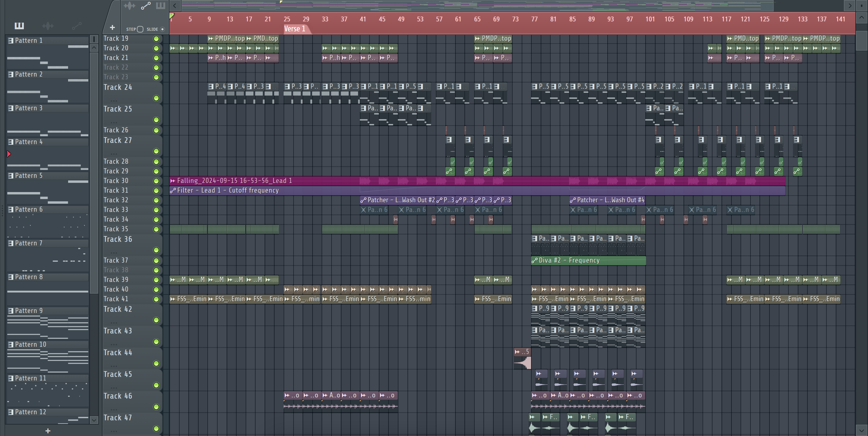Click picker list scroll up arrow
This screenshot has width=868, height=436.
point(94,48)
